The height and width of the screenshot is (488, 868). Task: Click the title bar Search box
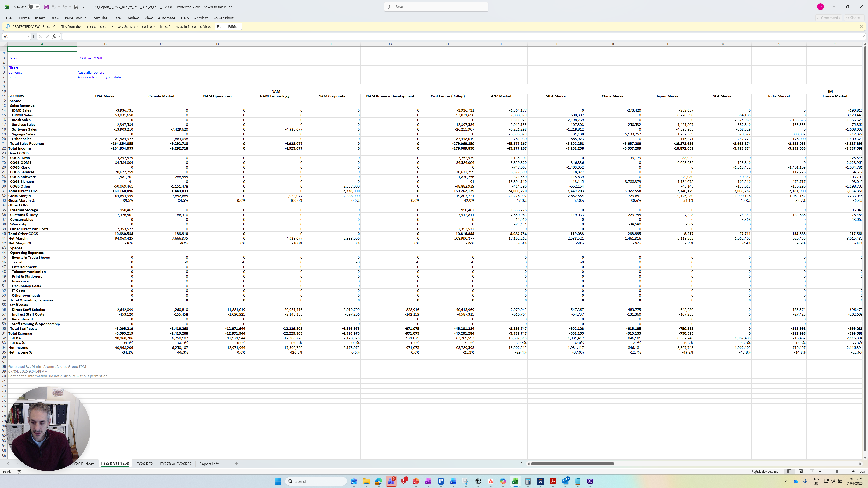point(436,7)
